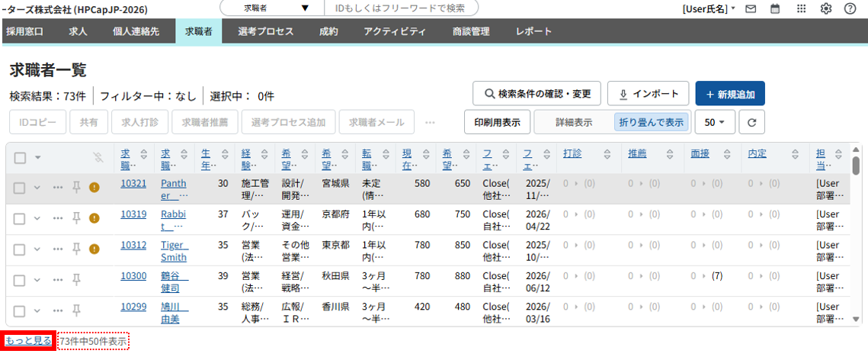Viewport: 868px width, 357px height.
Task: Open the settings gear icon
Action: (x=825, y=9)
